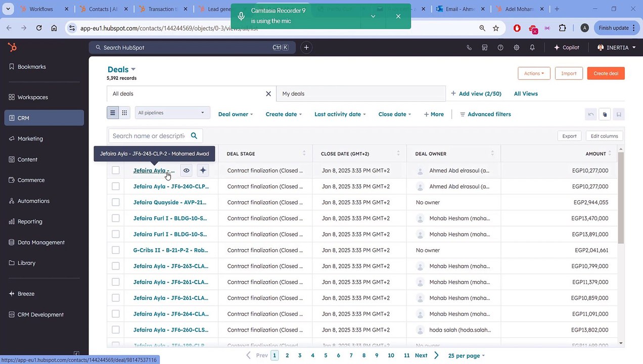Open Advanced filters
The height and width of the screenshot is (364, 643).
pyautogui.click(x=485, y=114)
